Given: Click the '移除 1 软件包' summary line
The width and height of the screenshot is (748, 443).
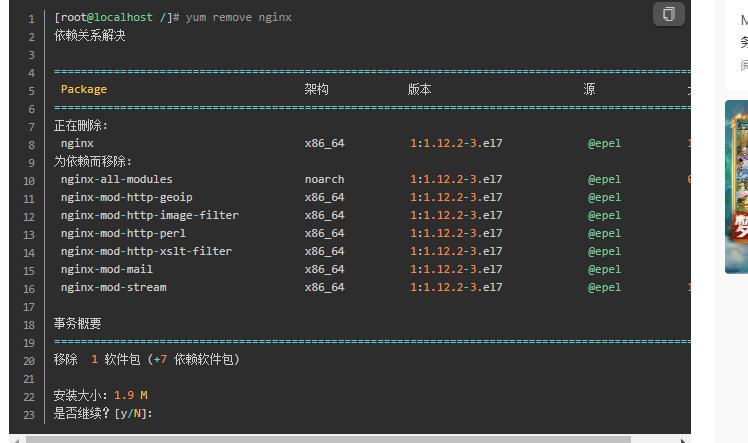Looking at the screenshot, I should (x=147, y=360).
